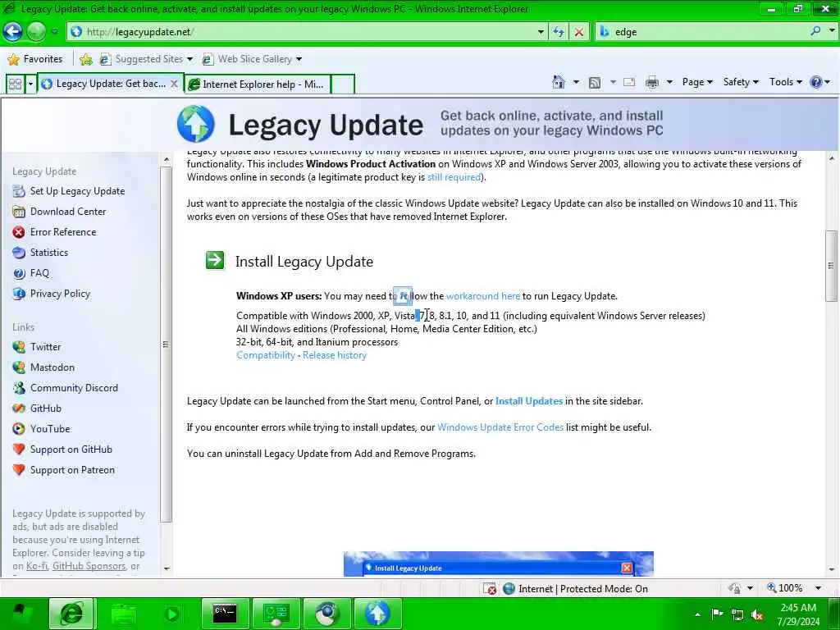Click the still required link
840x630 pixels.
454,177
